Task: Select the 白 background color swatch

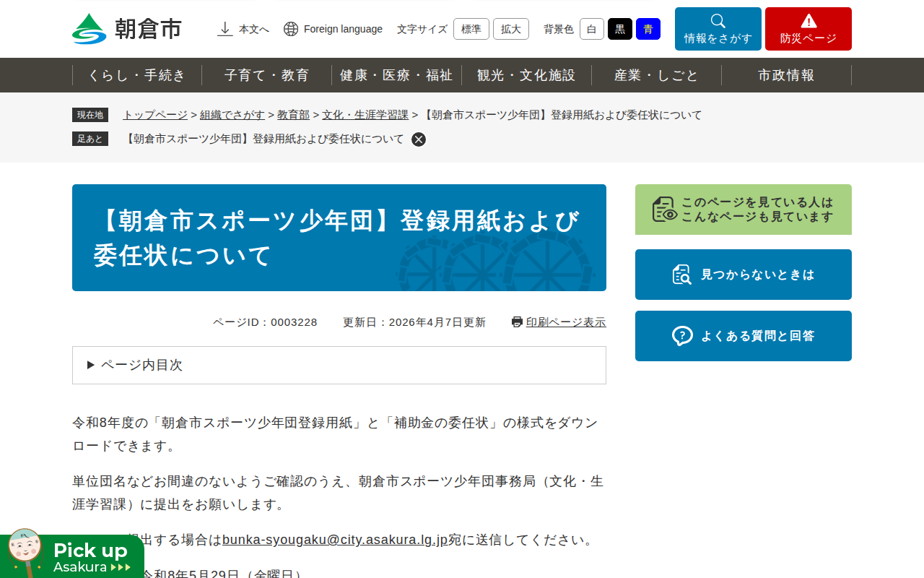Action: pos(591,29)
